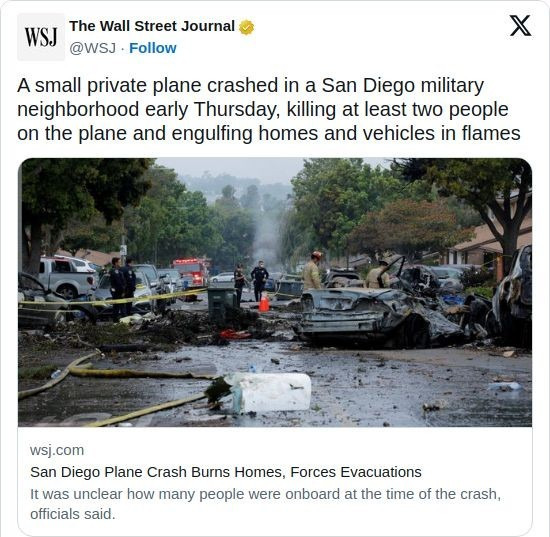Click the WSJ profile avatar
The image size is (550, 537).
click(41, 37)
